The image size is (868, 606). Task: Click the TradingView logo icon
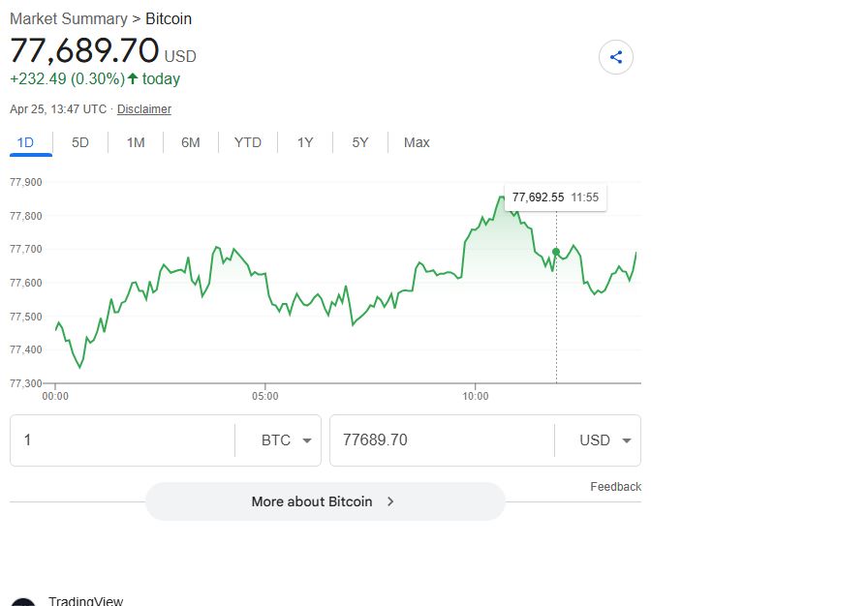coord(23,602)
